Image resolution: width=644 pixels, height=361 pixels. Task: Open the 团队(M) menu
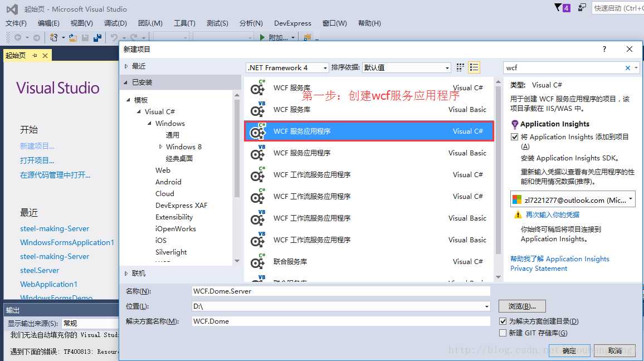(150, 23)
